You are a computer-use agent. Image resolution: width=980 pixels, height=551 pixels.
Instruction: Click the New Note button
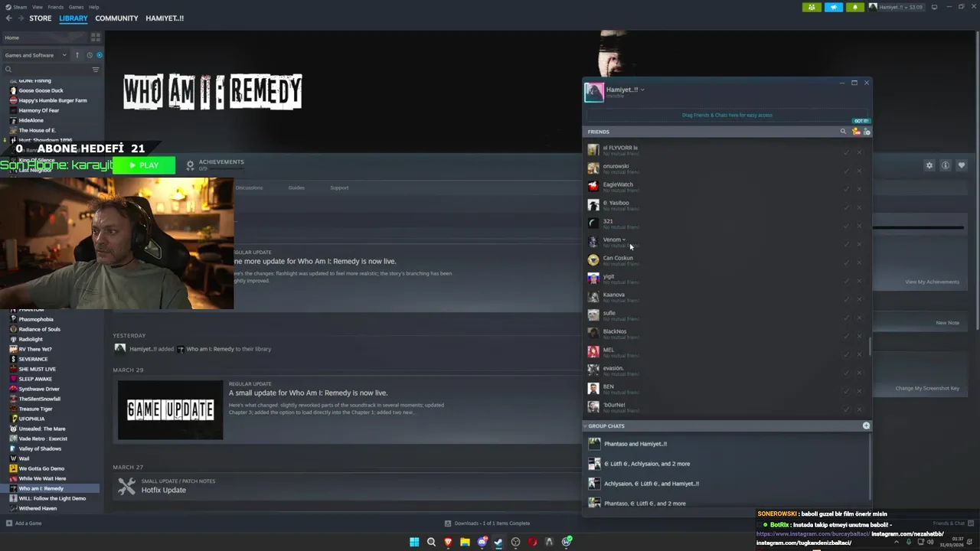(x=947, y=323)
